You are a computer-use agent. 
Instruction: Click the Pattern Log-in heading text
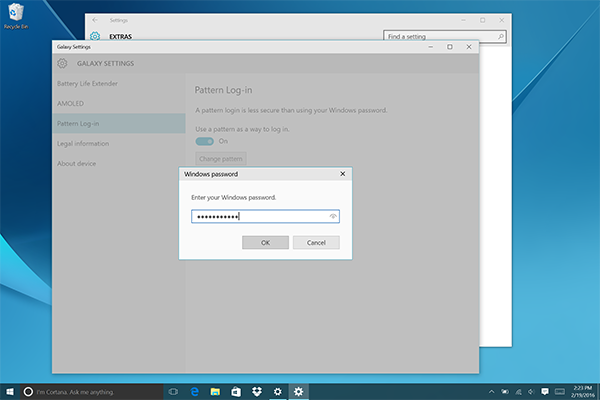(223, 90)
